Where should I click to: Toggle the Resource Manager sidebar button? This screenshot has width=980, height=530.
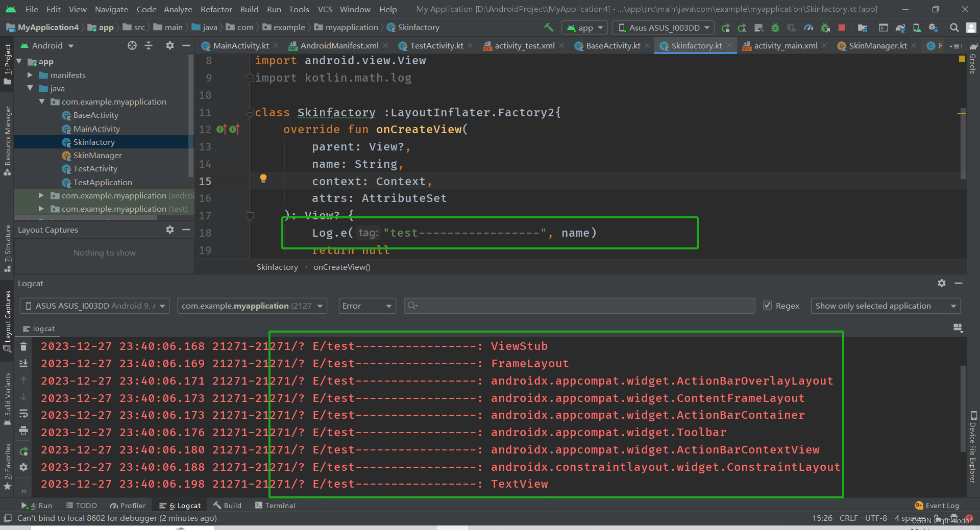click(x=8, y=140)
